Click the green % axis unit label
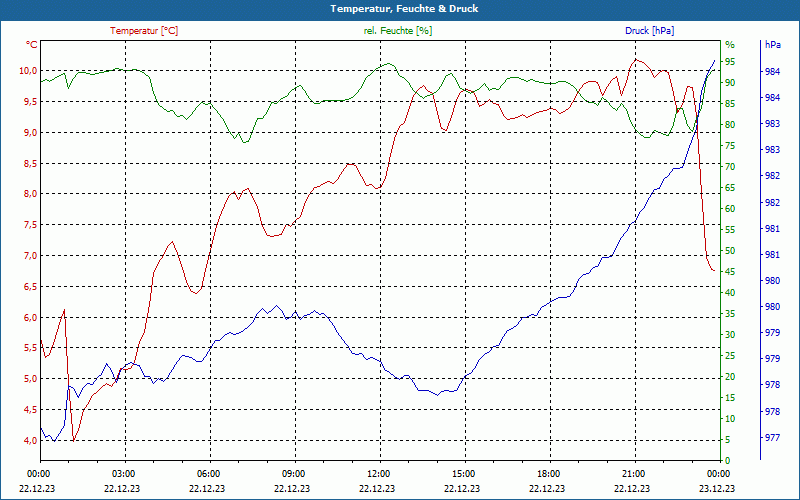The image size is (800, 500). (730, 45)
